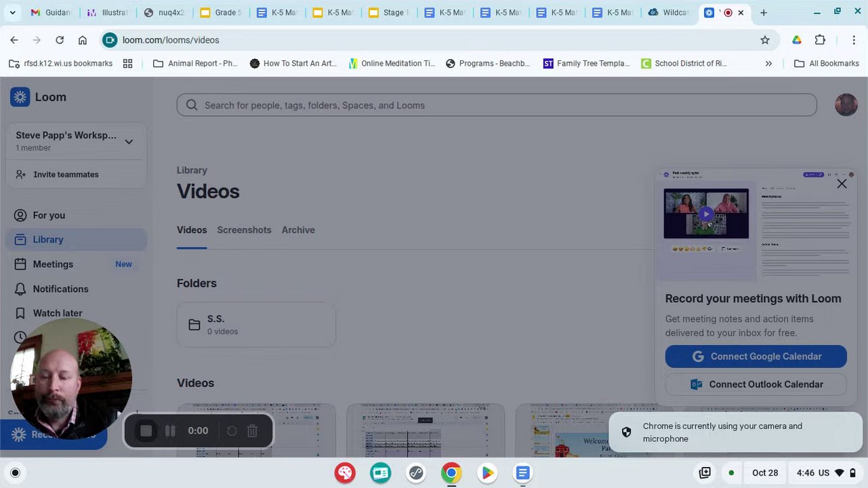Open the Google Drive extension icon
Viewport: 868px width, 488px height.
coord(797,40)
